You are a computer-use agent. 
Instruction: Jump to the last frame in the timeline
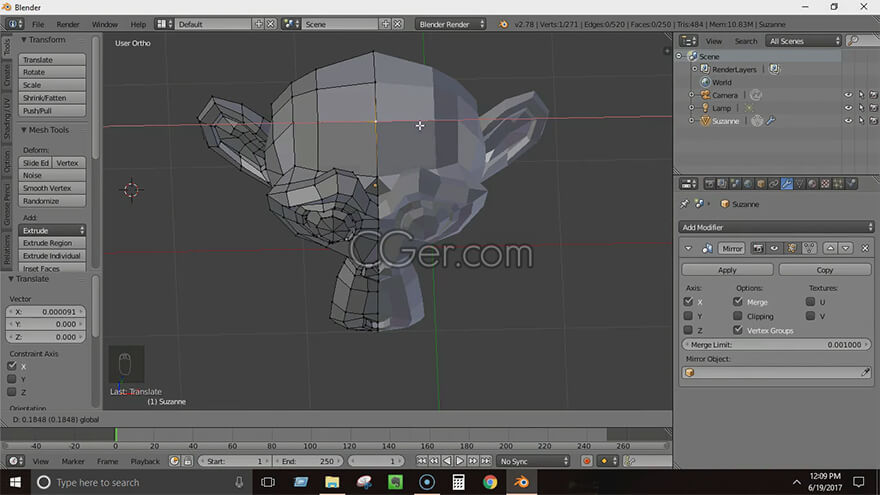(x=486, y=461)
